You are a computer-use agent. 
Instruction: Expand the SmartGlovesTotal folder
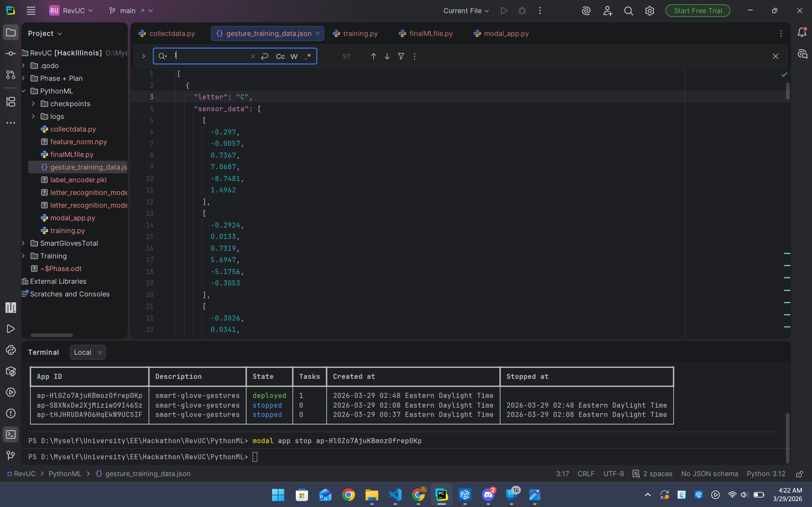(23, 243)
